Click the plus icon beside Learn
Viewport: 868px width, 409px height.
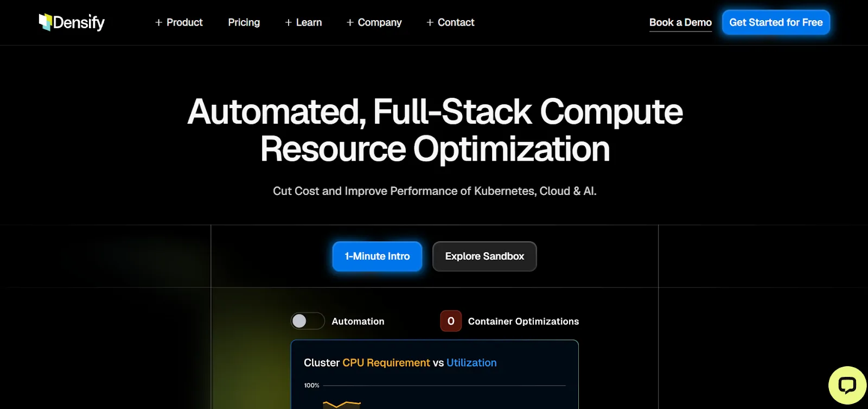[289, 22]
